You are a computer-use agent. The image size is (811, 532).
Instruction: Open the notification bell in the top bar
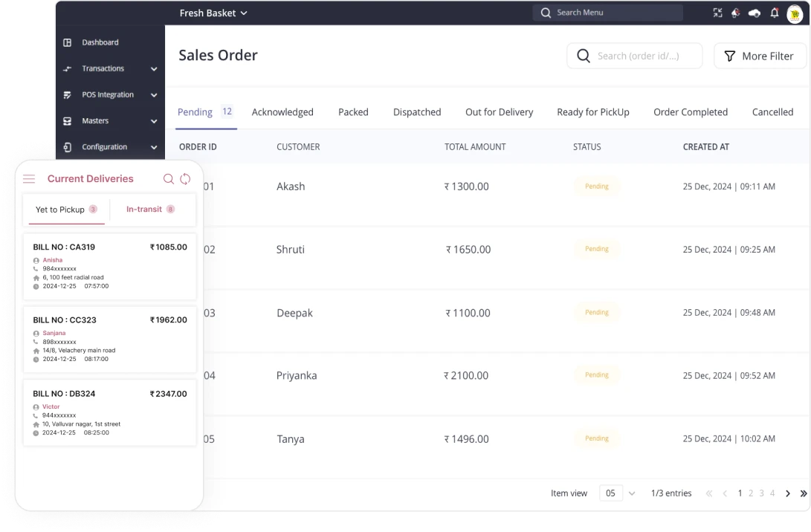(774, 13)
